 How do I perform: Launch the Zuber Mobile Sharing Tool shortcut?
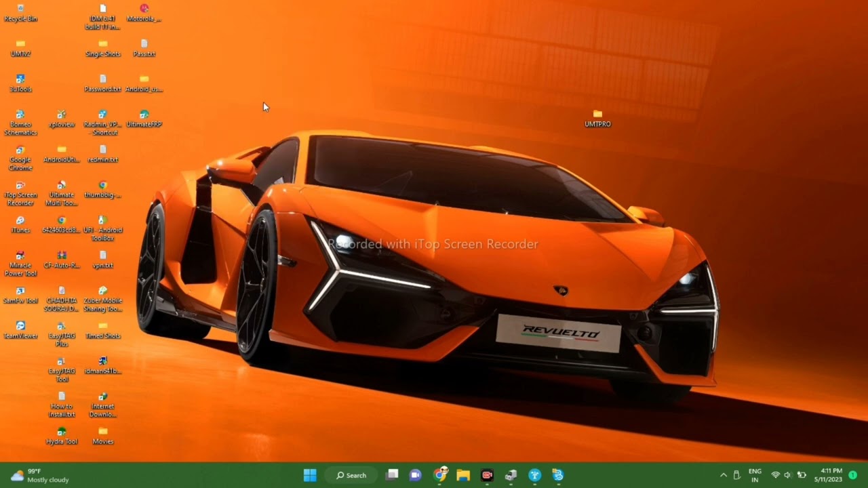pos(103,299)
